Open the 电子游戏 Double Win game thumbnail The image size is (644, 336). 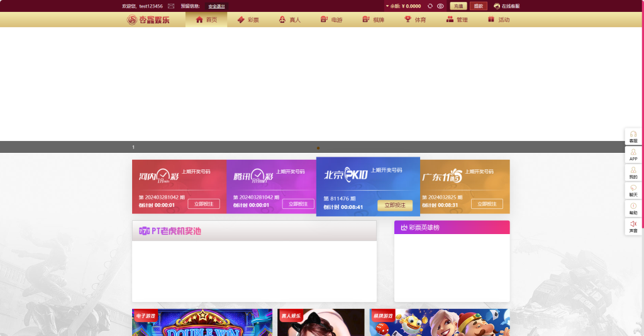click(x=202, y=323)
